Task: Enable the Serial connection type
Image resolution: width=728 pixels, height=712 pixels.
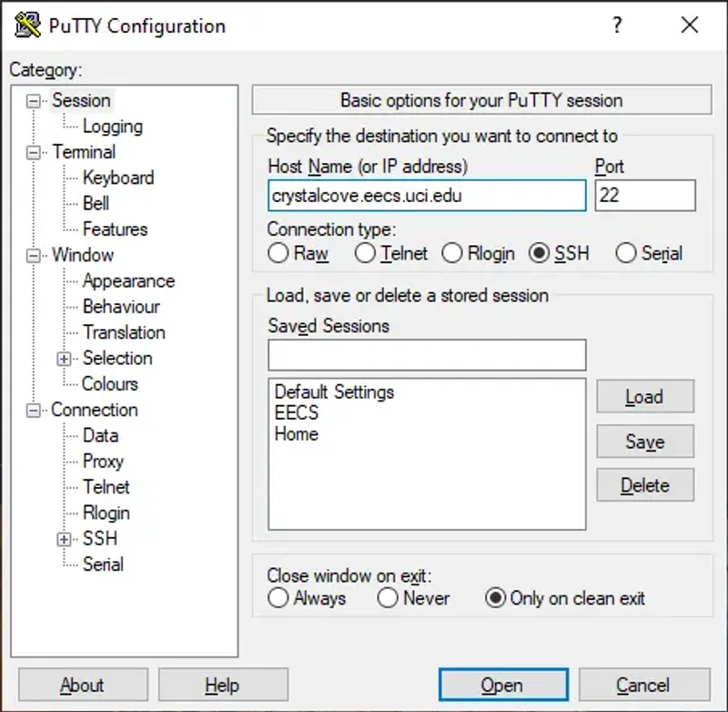Action: (626, 254)
